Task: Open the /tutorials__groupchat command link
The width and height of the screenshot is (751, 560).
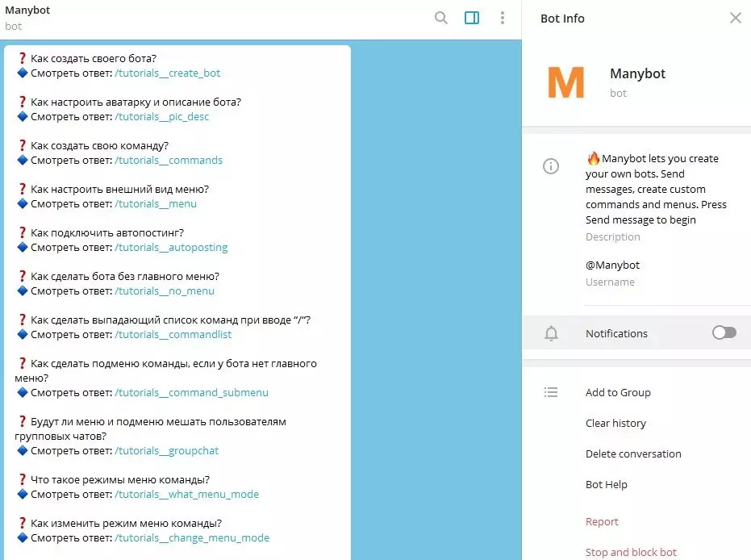Action: [x=167, y=450]
